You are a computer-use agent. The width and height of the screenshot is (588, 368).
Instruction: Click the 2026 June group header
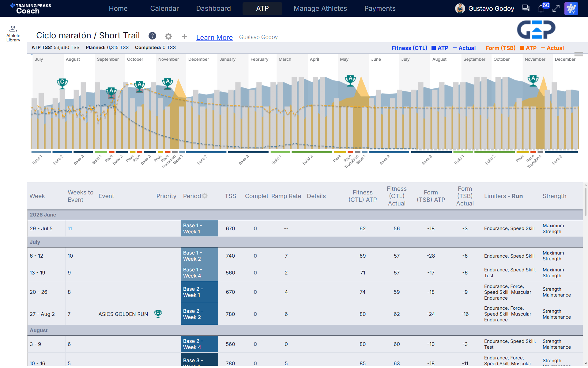click(x=305, y=215)
